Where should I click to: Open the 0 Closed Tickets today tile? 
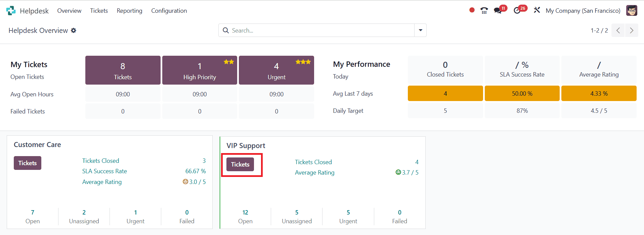point(445,69)
